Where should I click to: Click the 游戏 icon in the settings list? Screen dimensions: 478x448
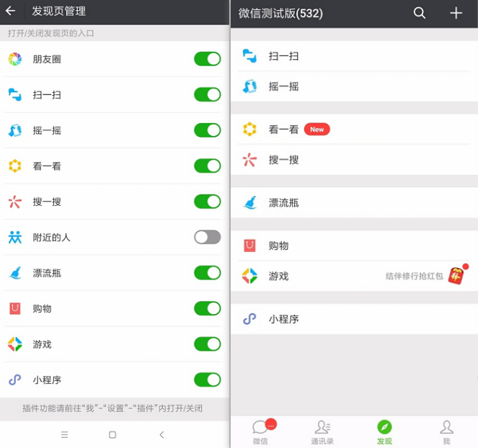pos(15,344)
